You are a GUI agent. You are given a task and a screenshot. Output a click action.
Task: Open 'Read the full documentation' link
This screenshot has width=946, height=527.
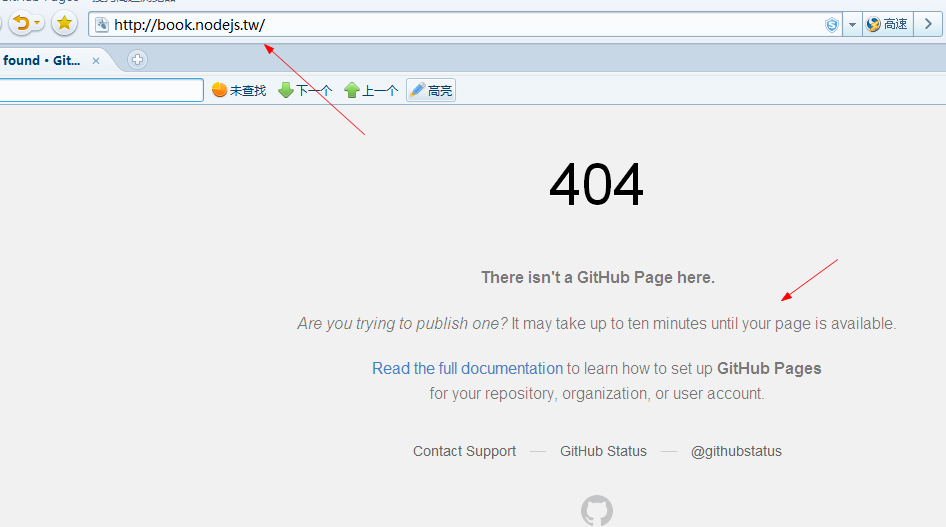(x=467, y=368)
